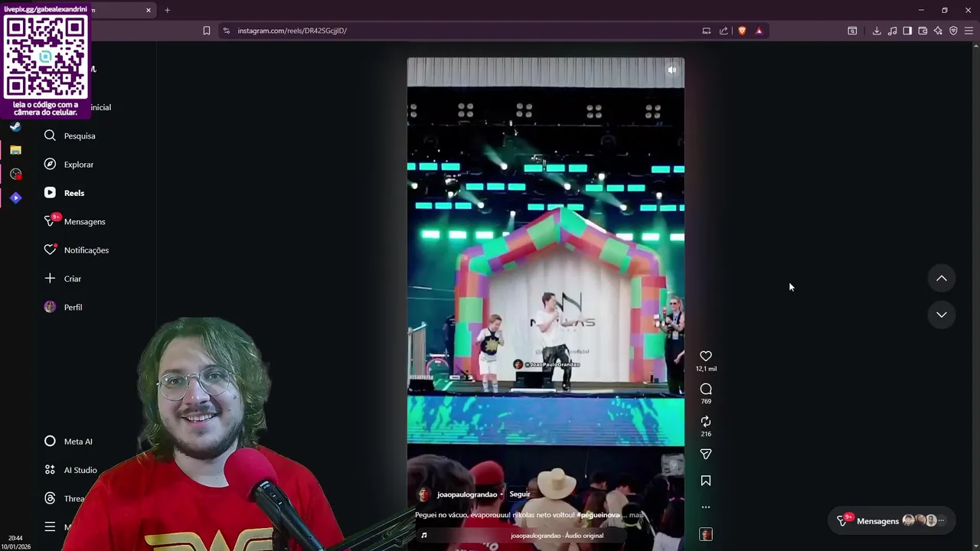980x551 pixels.
Task: Open Brave Shields lion icon
Action: 742,31
